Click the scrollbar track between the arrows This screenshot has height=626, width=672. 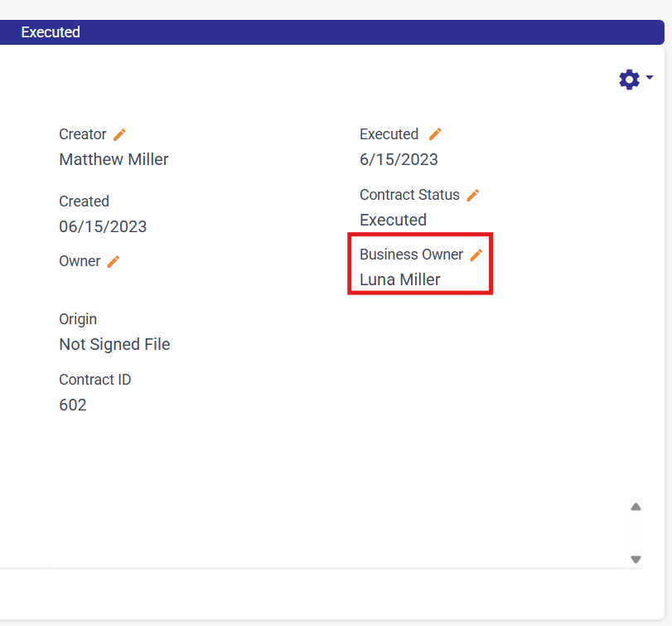pyautogui.click(x=636, y=533)
